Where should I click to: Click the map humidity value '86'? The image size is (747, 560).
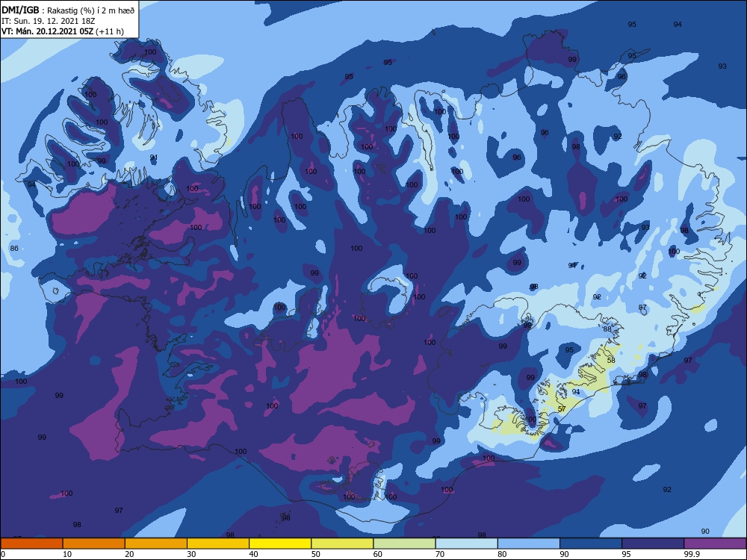click(x=14, y=248)
